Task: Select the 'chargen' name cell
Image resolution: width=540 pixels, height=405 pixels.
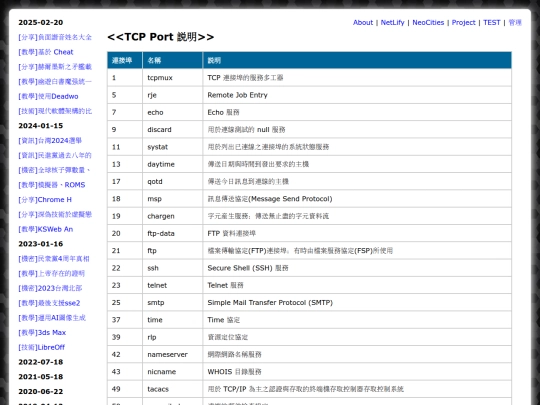Action: [173, 216]
